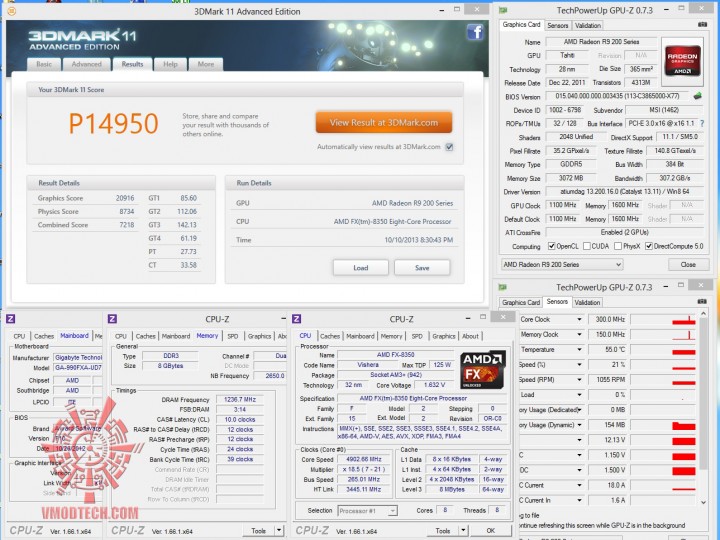Toggle the DirectCompute 5.0 checkbox
Image resolution: width=720 pixels, height=540 pixels.
pyautogui.click(x=648, y=246)
